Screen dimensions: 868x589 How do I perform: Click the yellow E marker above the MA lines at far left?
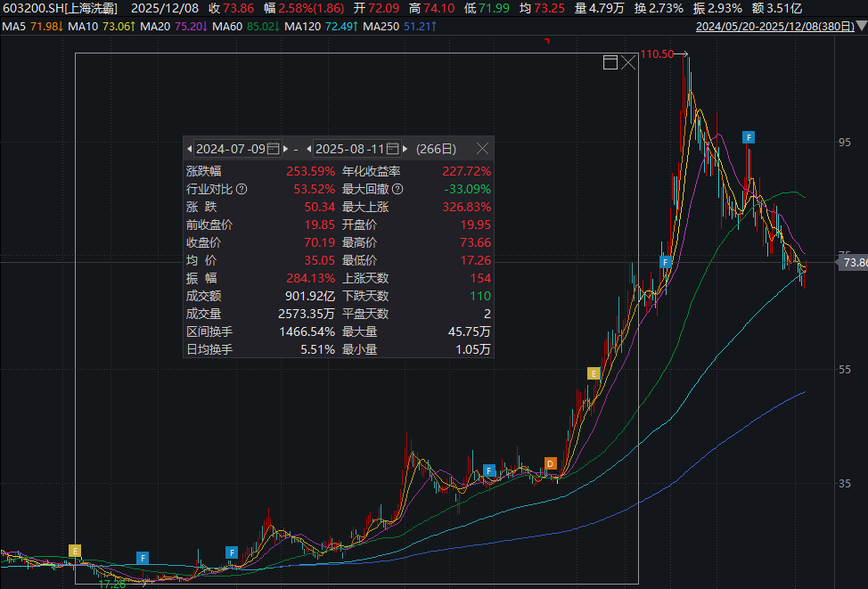75,551
